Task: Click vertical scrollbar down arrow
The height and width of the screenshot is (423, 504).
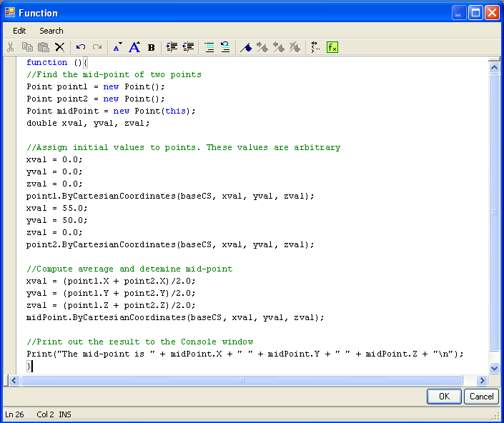Action: tap(495, 368)
